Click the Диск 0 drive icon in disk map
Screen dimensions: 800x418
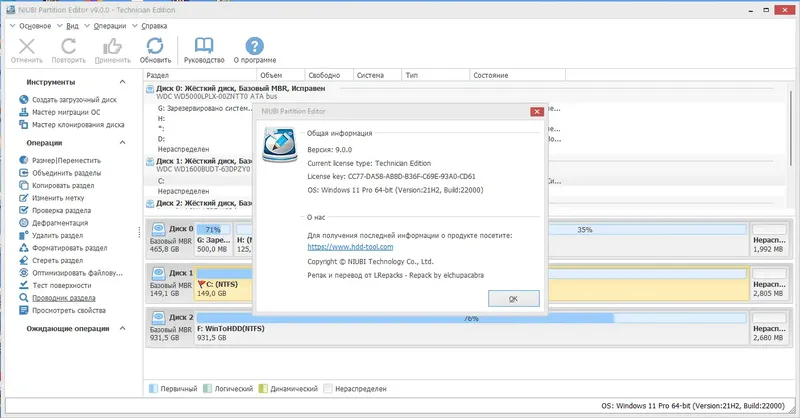pyautogui.click(x=159, y=229)
